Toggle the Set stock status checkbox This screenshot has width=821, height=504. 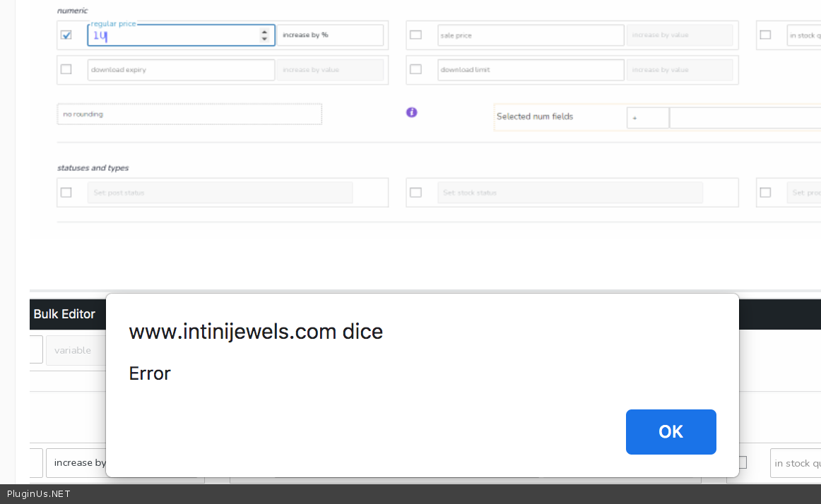(x=415, y=192)
